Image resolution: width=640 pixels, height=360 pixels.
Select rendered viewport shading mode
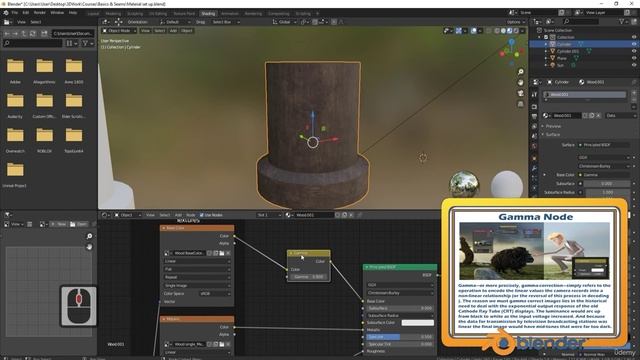[516, 31]
